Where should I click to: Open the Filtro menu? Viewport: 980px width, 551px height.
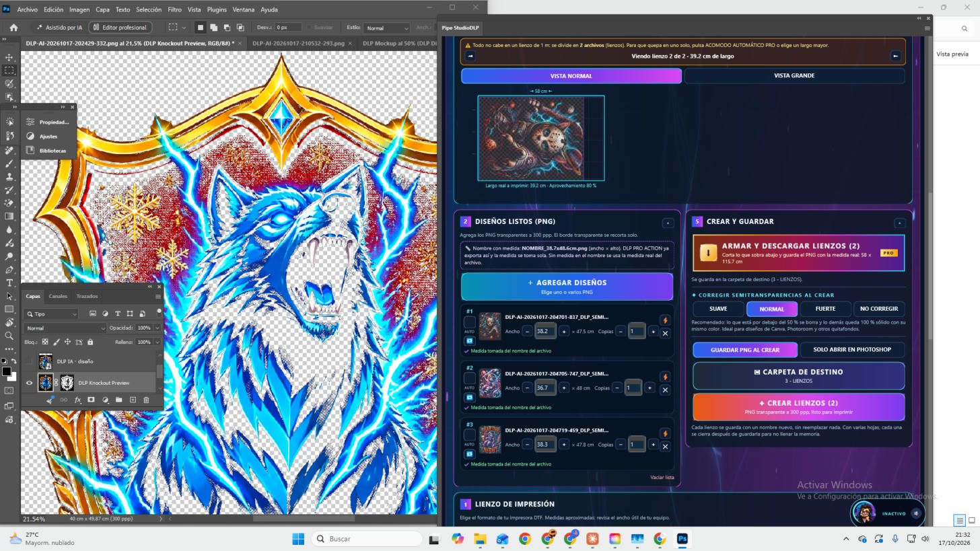[x=174, y=9]
